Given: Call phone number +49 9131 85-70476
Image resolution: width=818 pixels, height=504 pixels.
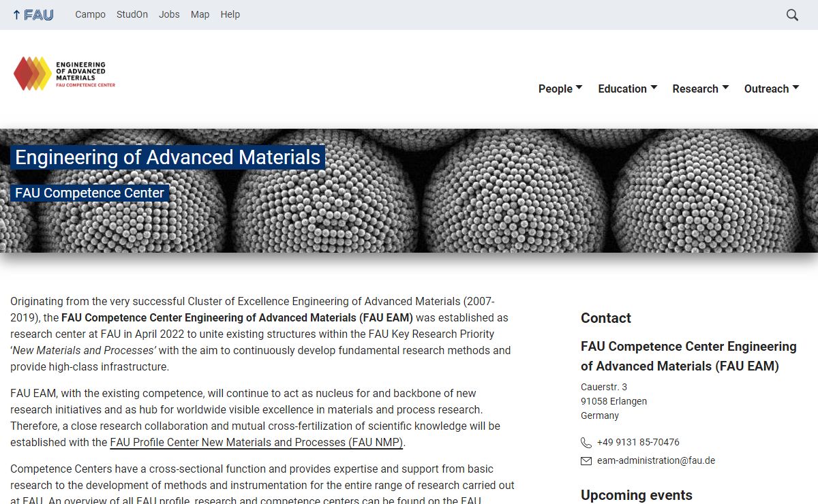Looking at the screenshot, I should pos(638,443).
